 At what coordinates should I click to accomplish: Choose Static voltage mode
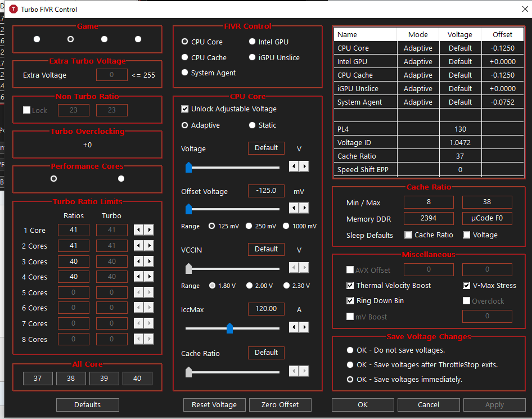[263, 125]
